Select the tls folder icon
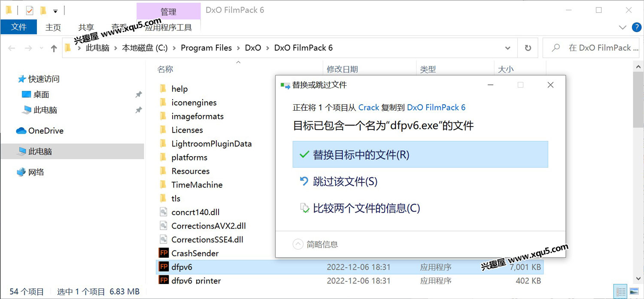This screenshot has width=644, height=299. (x=163, y=199)
